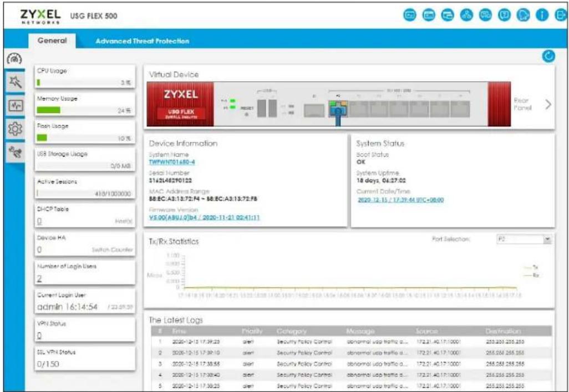The image size is (569, 392).
Task: Click the USB Storage Usage widget
Action: [84, 160]
